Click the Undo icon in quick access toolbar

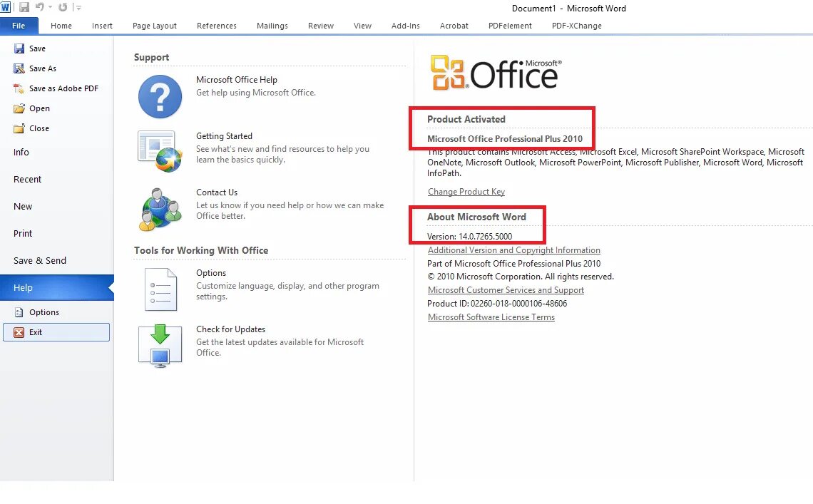point(39,7)
